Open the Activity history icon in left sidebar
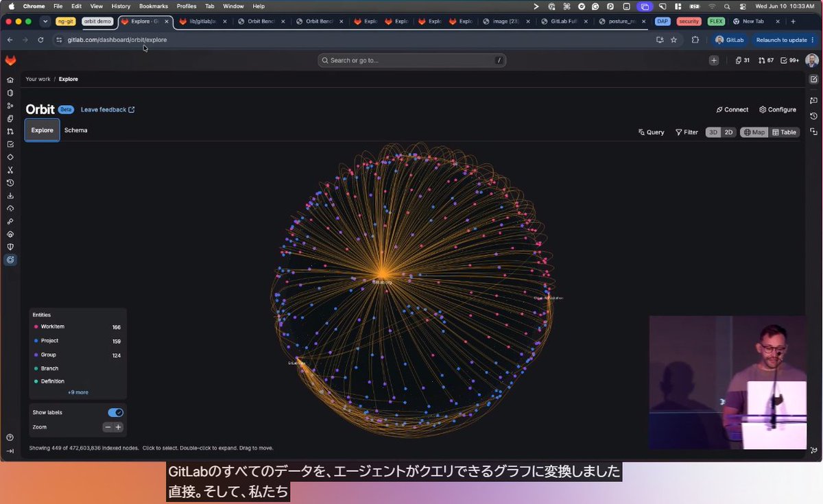Image resolution: width=823 pixels, height=504 pixels. tap(10, 182)
